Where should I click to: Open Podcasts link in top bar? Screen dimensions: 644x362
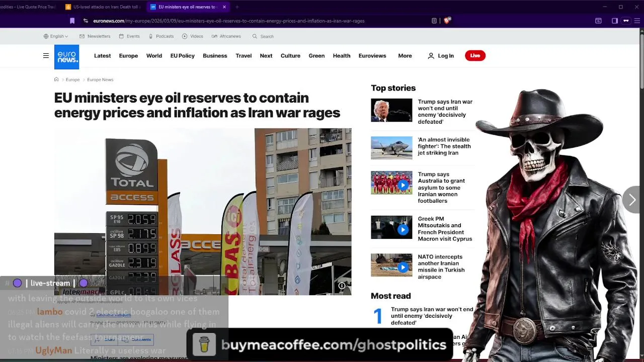(161, 36)
